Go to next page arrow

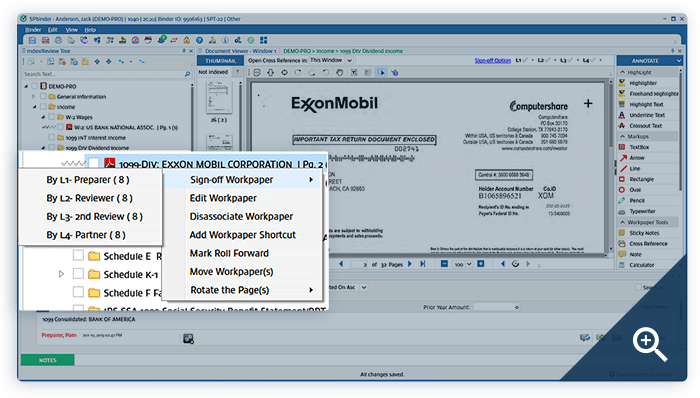coord(410,264)
